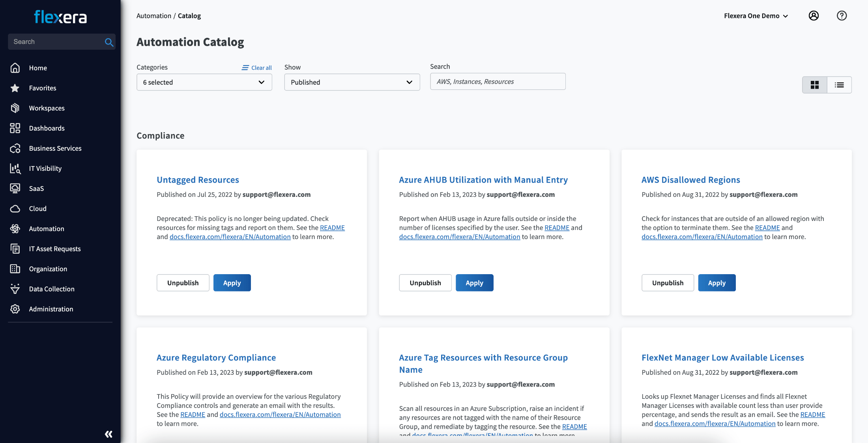Click the Home sidebar icon
Image resolution: width=868 pixels, height=443 pixels.
pyautogui.click(x=15, y=67)
